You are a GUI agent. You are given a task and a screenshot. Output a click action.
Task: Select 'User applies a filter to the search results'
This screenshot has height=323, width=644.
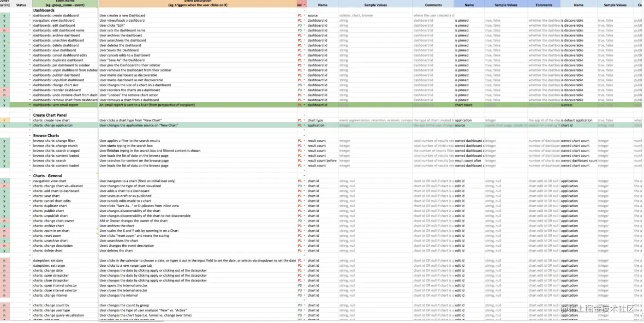(198, 141)
